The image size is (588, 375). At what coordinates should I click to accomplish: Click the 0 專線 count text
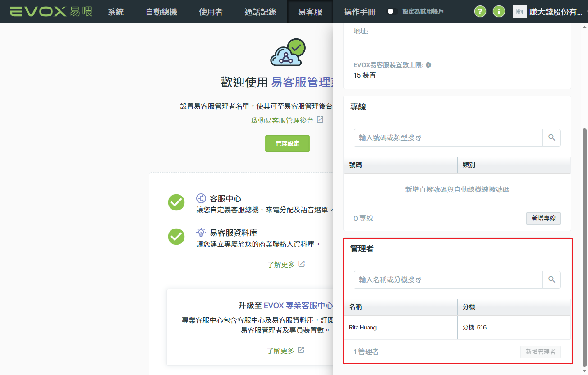click(363, 219)
